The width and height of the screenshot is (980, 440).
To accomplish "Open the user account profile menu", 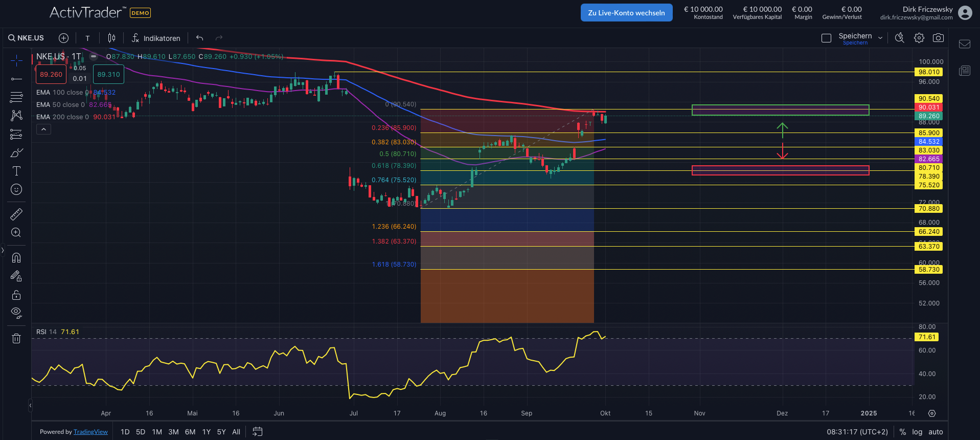I will tap(965, 13).
